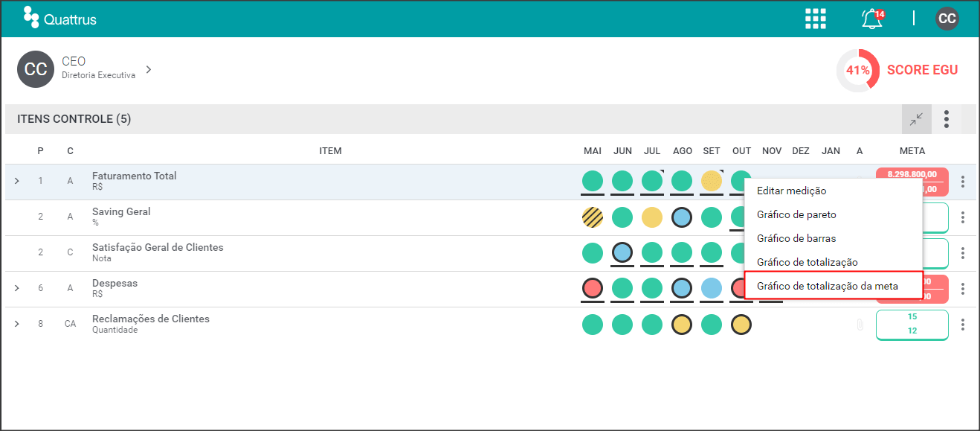The height and width of the screenshot is (431, 980).
Task: Click the collapse arrows icon in Itens Controle header
Action: pos(916,119)
